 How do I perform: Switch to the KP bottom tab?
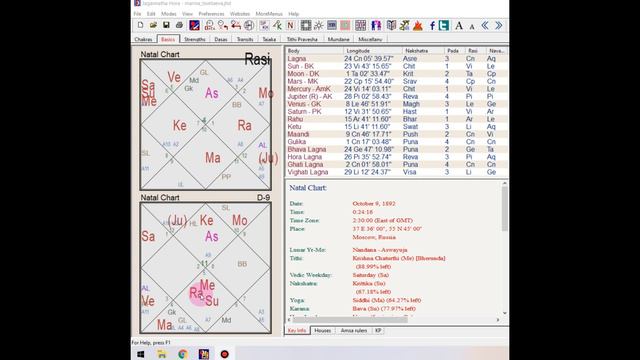tap(378, 331)
